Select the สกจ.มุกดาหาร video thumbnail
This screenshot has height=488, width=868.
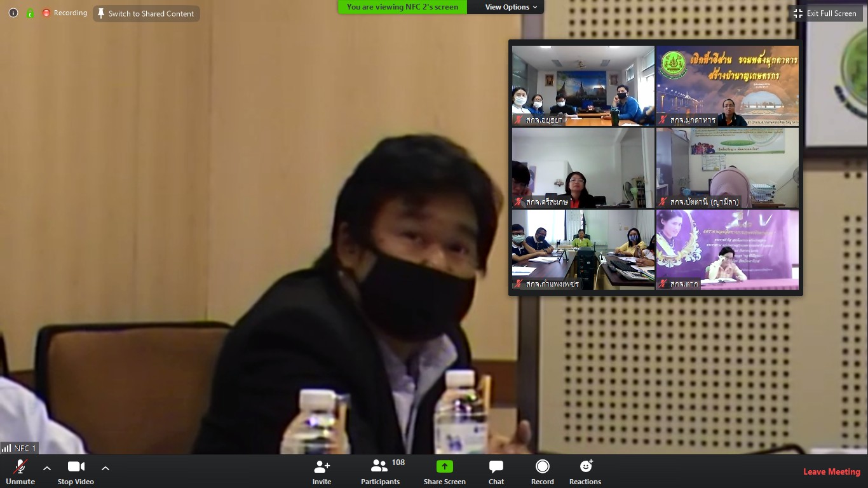point(728,86)
